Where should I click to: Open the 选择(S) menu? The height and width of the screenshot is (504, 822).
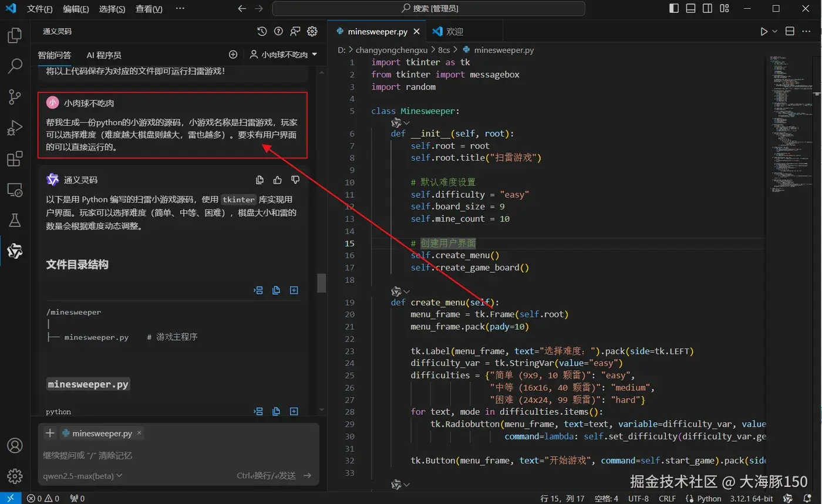coord(112,9)
